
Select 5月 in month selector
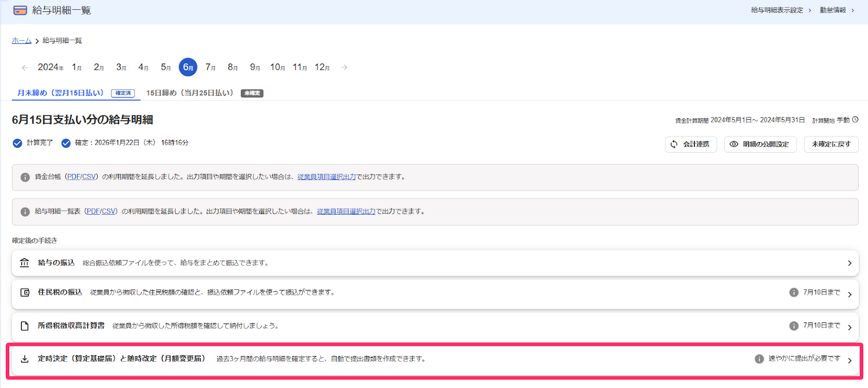[165, 67]
